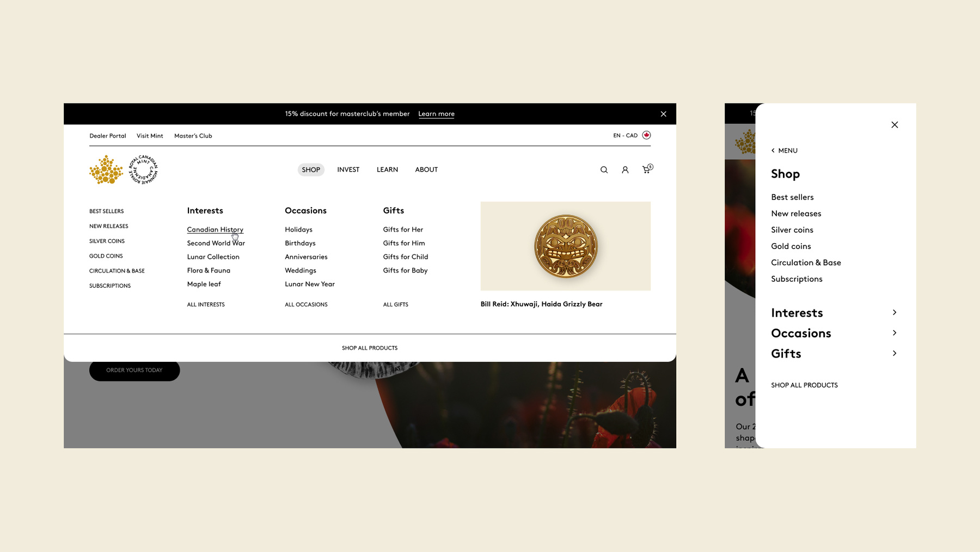Click the search magnifier icon
Viewport: 980px width, 552px height.
pyautogui.click(x=604, y=170)
